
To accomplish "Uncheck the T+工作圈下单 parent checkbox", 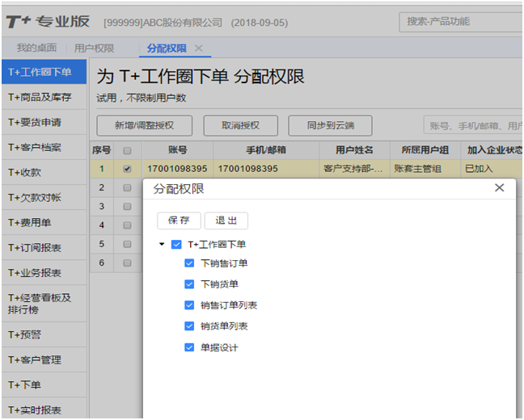I will point(176,244).
